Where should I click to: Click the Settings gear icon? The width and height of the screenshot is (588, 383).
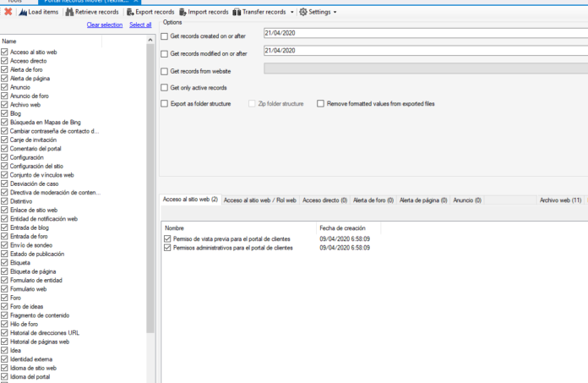click(304, 12)
